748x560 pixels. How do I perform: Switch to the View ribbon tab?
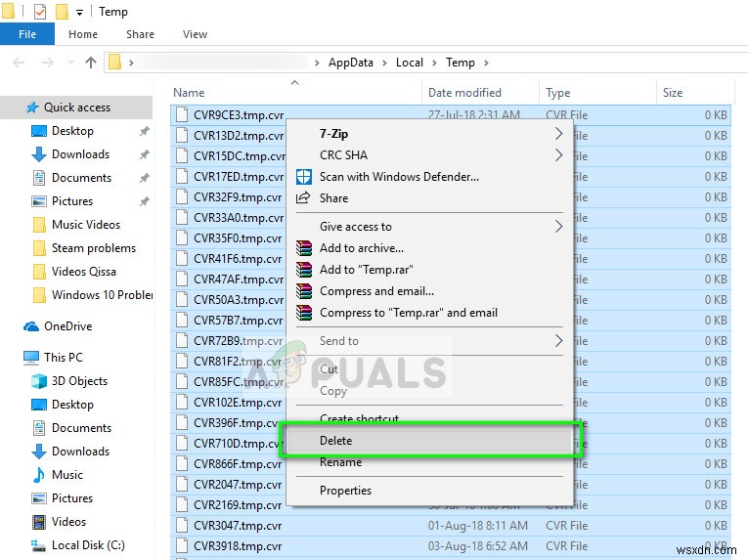point(195,34)
